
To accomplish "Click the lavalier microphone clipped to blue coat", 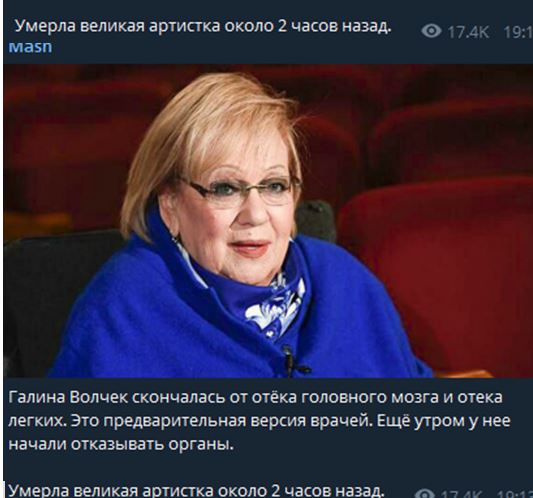I will click(x=289, y=360).
